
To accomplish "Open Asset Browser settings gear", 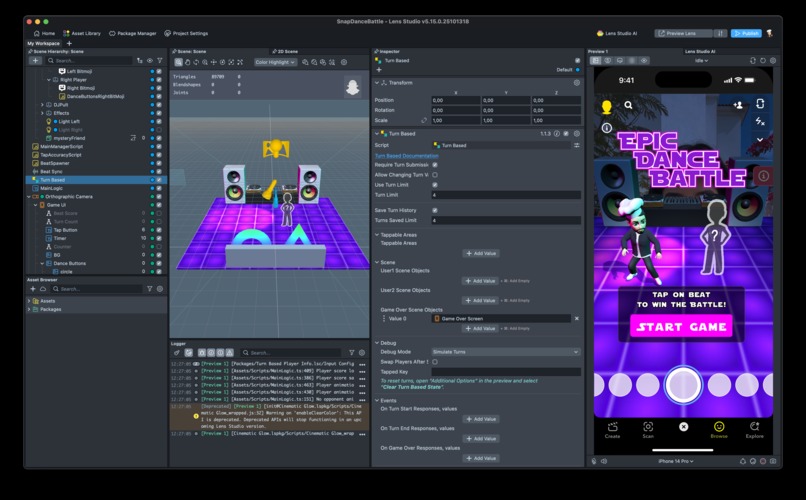I will click(x=160, y=289).
